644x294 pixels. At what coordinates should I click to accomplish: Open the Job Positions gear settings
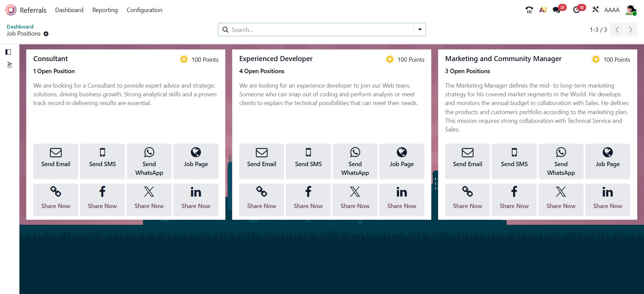click(x=46, y=34)
